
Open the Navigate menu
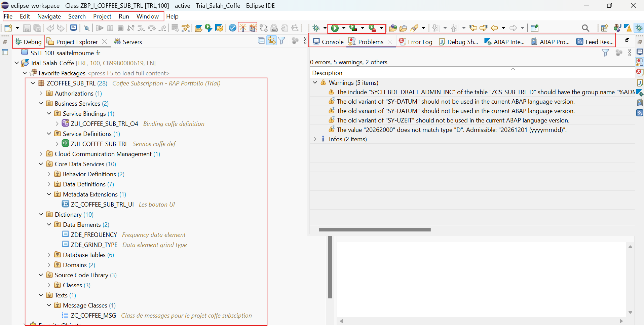(49, 16)
